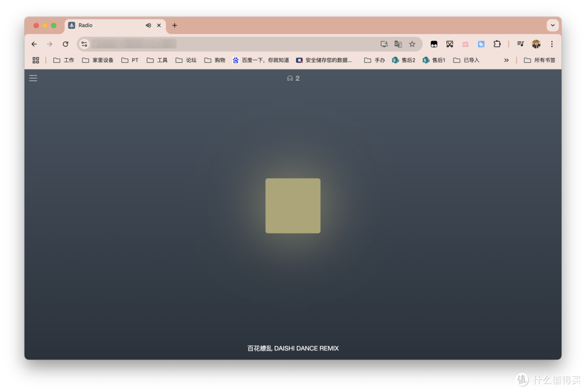
Task: Open the PT bookmark folder
Action: pyautogui.click(x=130, y=60)
